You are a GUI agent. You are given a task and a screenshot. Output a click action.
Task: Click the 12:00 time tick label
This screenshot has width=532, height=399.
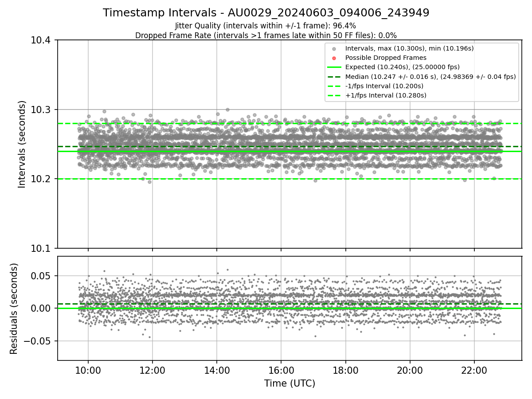pyautogui.click(x=153, y=370)
